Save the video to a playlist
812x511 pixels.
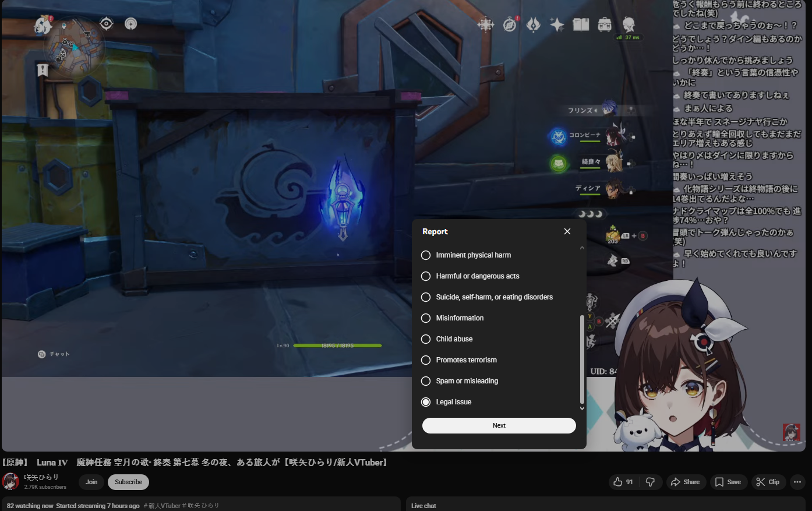click(728, 482)
